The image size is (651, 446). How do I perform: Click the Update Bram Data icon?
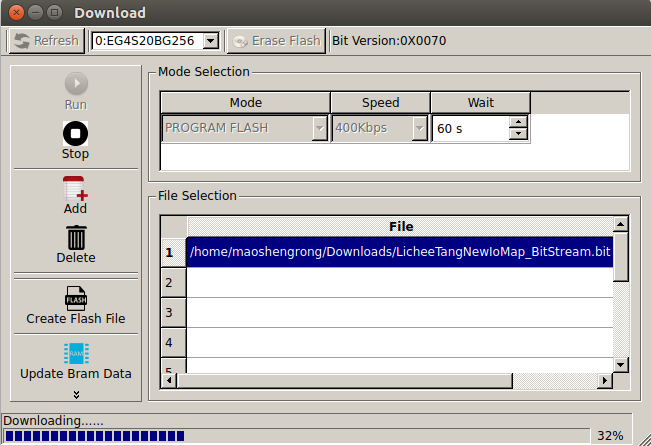pyautogui.click(x=75, y=353)
